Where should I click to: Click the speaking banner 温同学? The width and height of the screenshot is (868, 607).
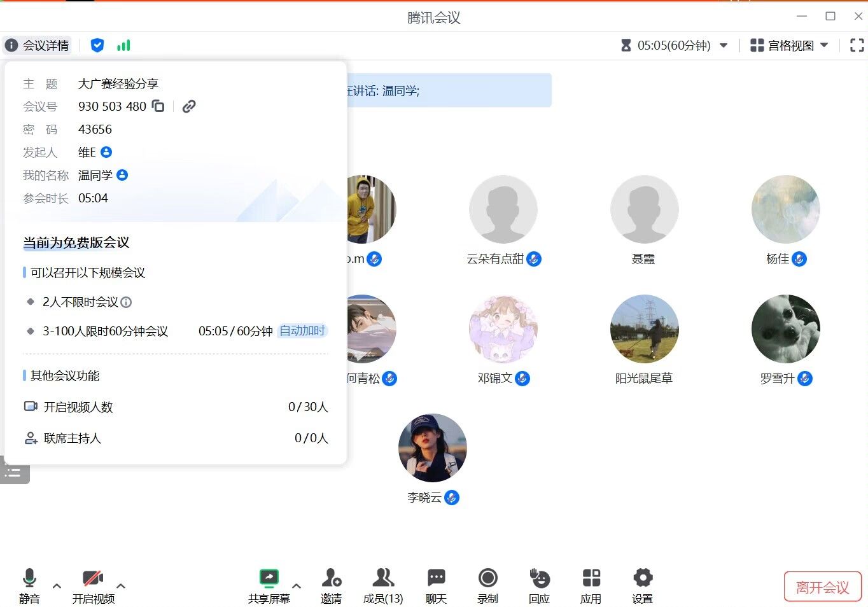400,91
